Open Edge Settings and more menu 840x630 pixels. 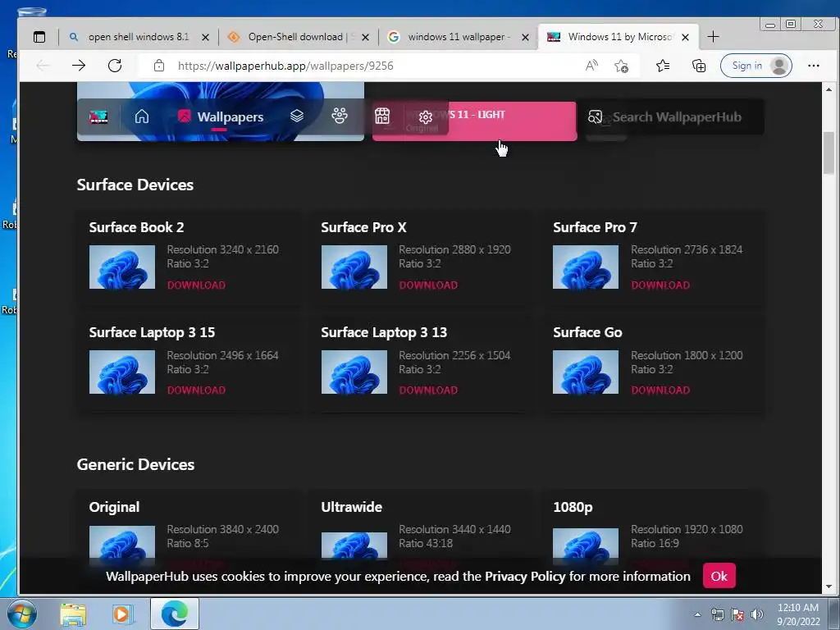coord(813,66)
